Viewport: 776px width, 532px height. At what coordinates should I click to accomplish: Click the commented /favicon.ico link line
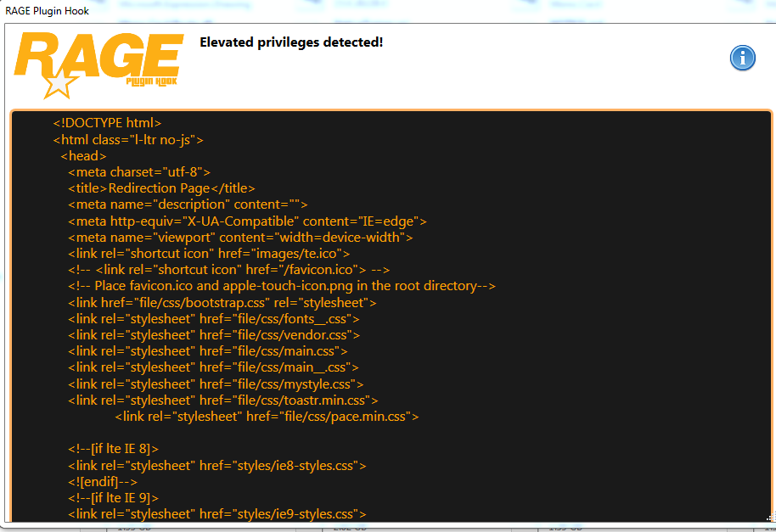228,270
